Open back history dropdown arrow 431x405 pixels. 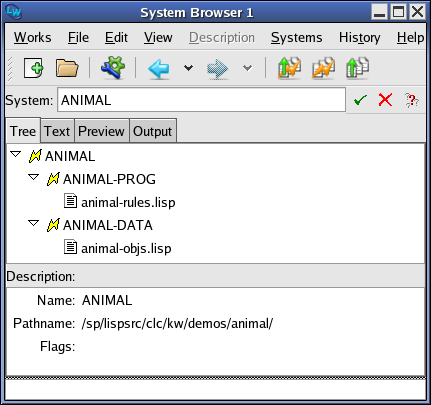click(x=188, y=68)
